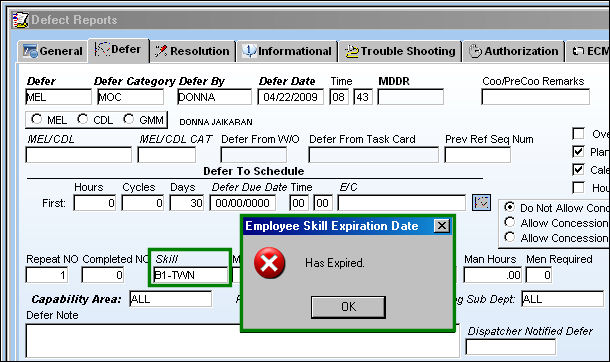
Task: Click the Defer Category field MOC
Action: tap(130, 97)
